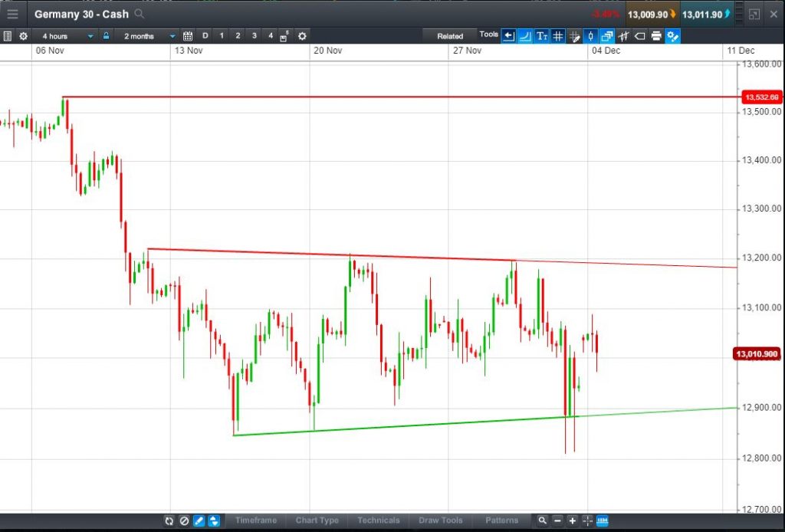Open the Patterns menu
785x532 pixels.
click(501, 521)
